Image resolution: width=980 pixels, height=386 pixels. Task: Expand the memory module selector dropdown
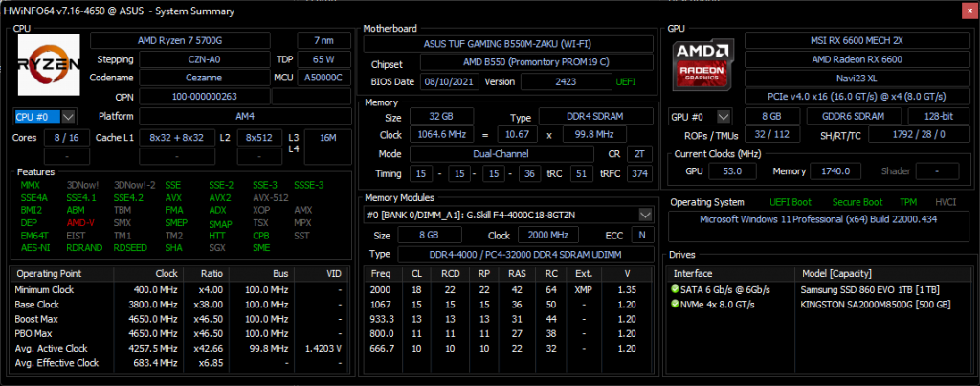tap(645, 216)
